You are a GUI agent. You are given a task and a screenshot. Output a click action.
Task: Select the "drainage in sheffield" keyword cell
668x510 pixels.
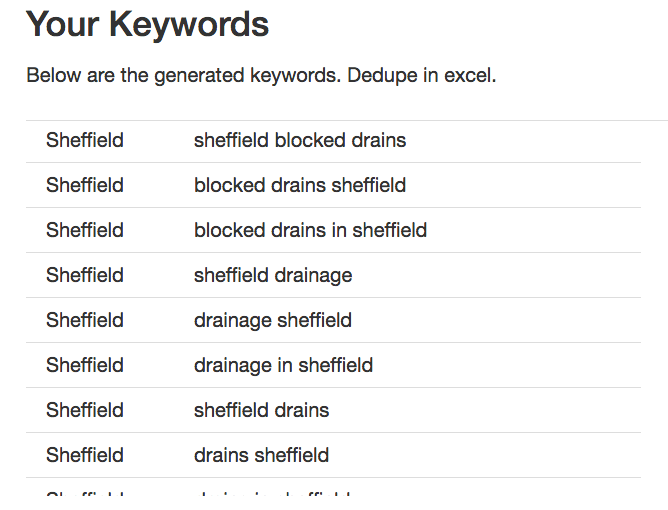coord(283,365)
